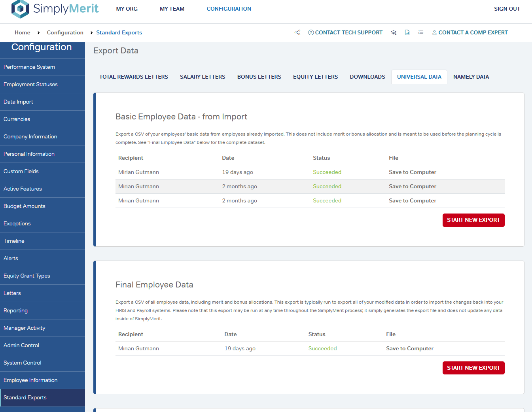
Task: Open My Team in top navigation
Action: tap(172, 9)
